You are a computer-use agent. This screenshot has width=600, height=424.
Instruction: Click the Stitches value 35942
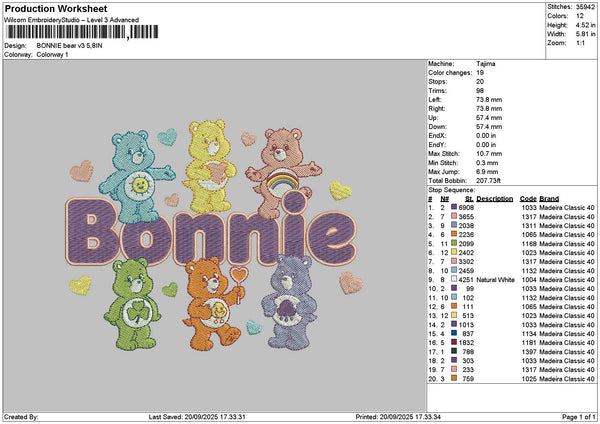click(583, 7)
